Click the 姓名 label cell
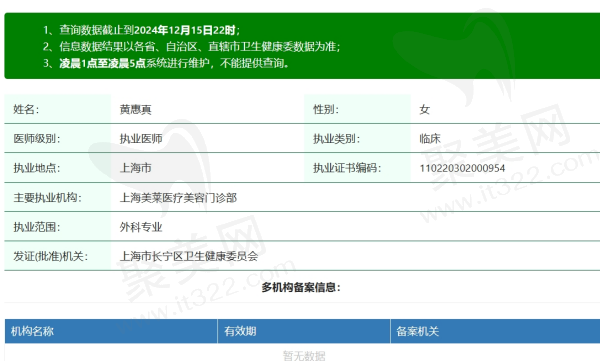Viewport: 600px width, 361px height. point(57,109)
